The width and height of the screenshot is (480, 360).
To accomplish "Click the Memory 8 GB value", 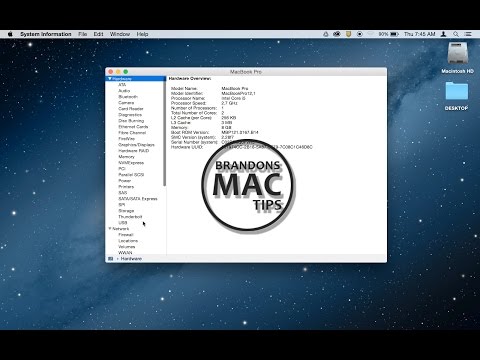I will 226,127.
